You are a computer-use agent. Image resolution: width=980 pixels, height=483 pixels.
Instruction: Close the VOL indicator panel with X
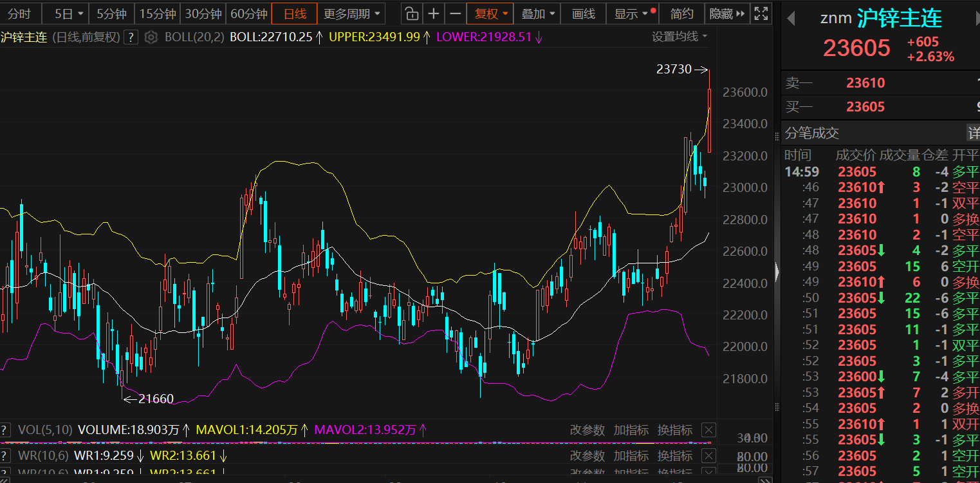708,430
